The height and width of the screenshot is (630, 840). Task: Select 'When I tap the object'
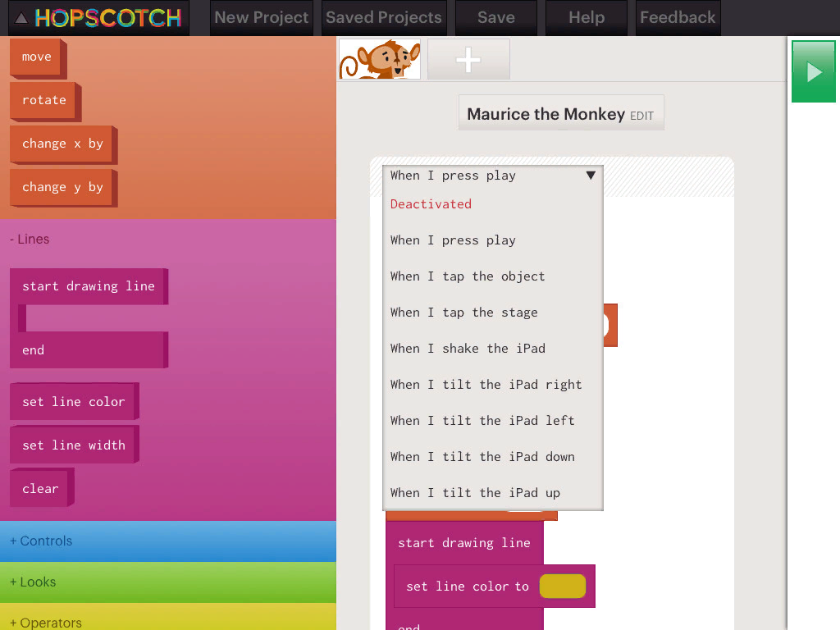pos(468,276)
